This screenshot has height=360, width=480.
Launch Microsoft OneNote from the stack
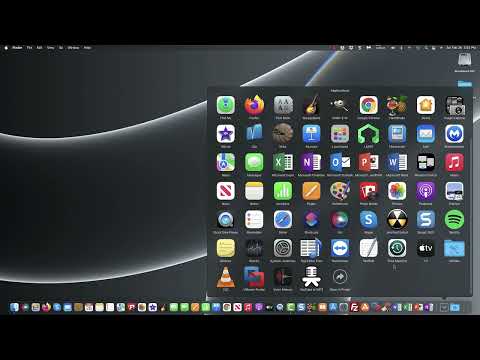[x=311, y=162]
